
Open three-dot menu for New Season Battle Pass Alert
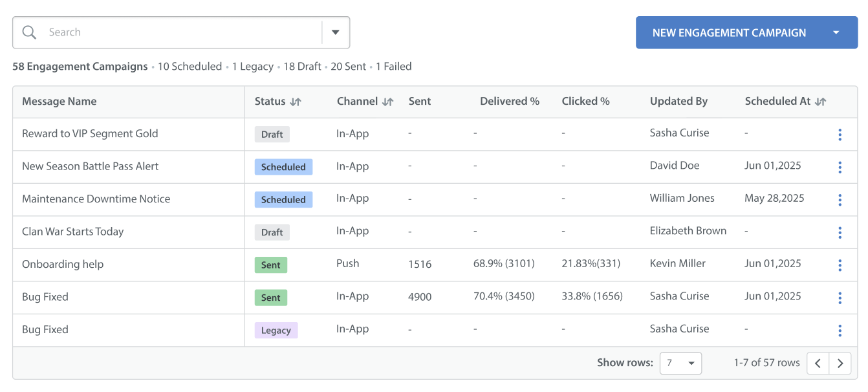tap(840, 167)
